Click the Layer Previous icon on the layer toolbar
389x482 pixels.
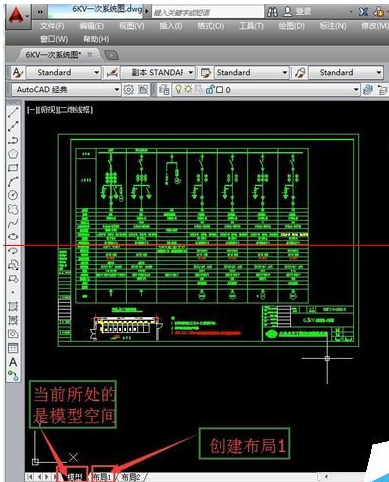383,89
